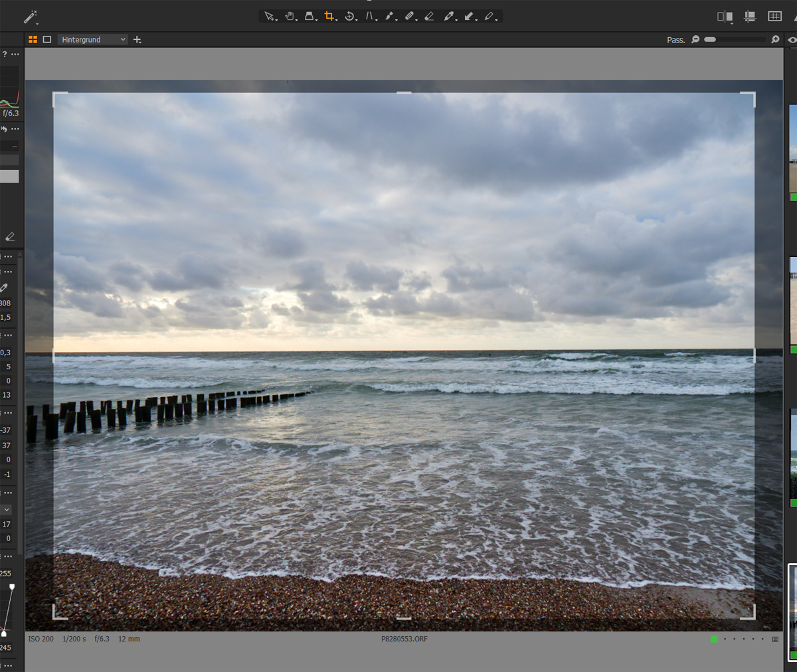
Task: Click the Auto Adjust magic wand
Action: [x=31, y=17]
